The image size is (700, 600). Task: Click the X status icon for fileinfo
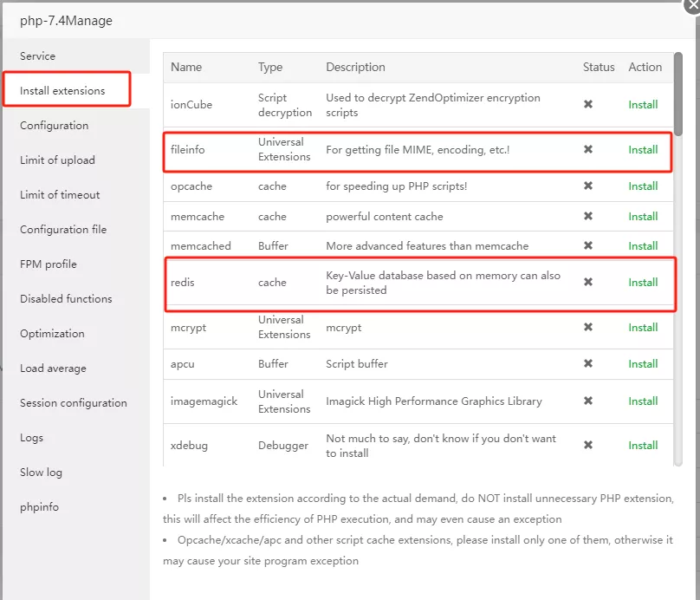588,150
